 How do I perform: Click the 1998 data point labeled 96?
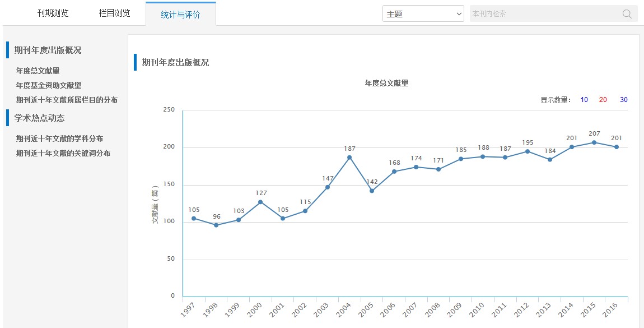coord(216,225)
